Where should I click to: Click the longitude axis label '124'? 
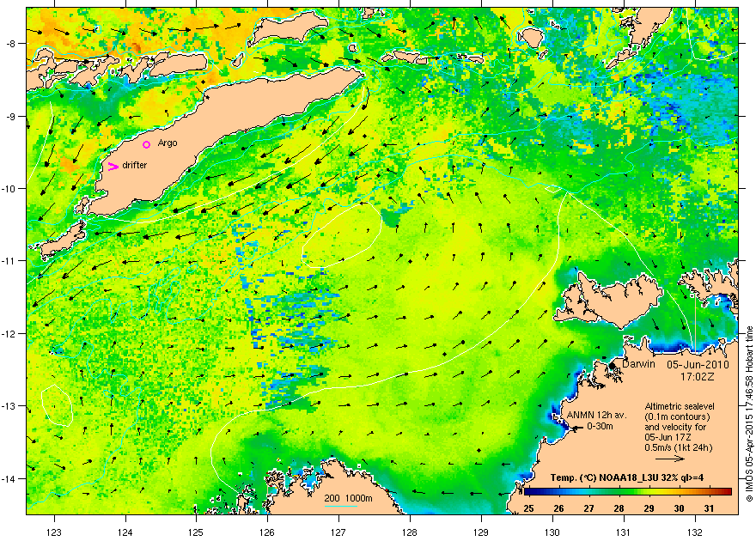point(125,532)
